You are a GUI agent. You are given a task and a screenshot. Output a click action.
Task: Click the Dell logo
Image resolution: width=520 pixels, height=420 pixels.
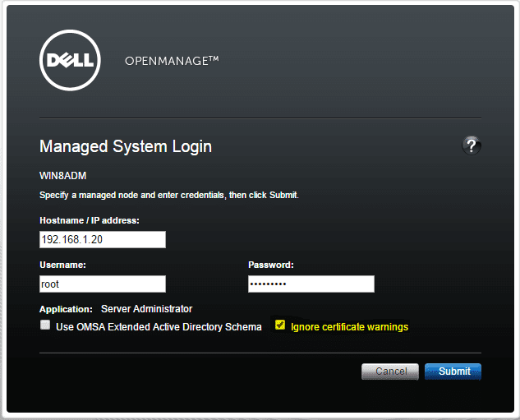click(x=70, y=60)
